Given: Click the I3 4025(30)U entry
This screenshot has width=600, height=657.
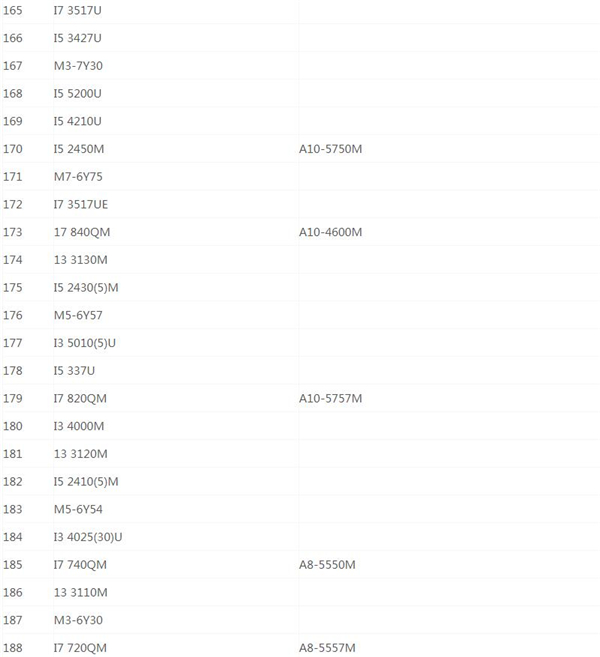Looking at the screenshot, I should point(88,537).
